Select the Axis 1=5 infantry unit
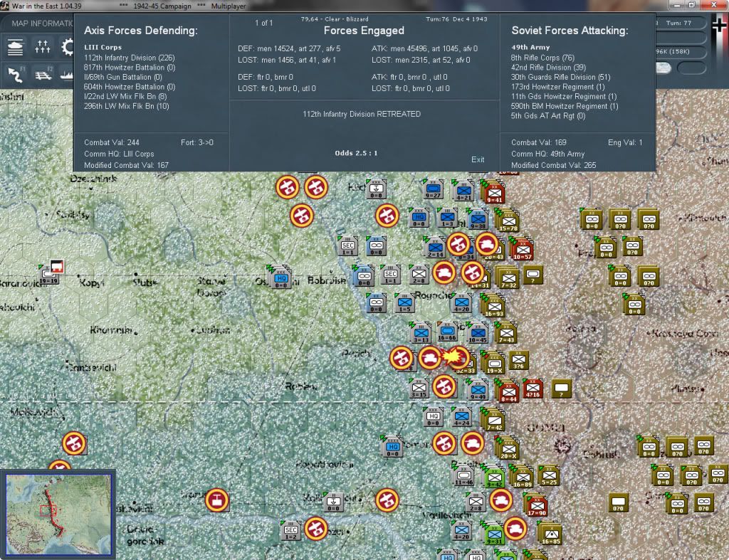This screenshot has height=560, width=729. [x=404, y=303]
